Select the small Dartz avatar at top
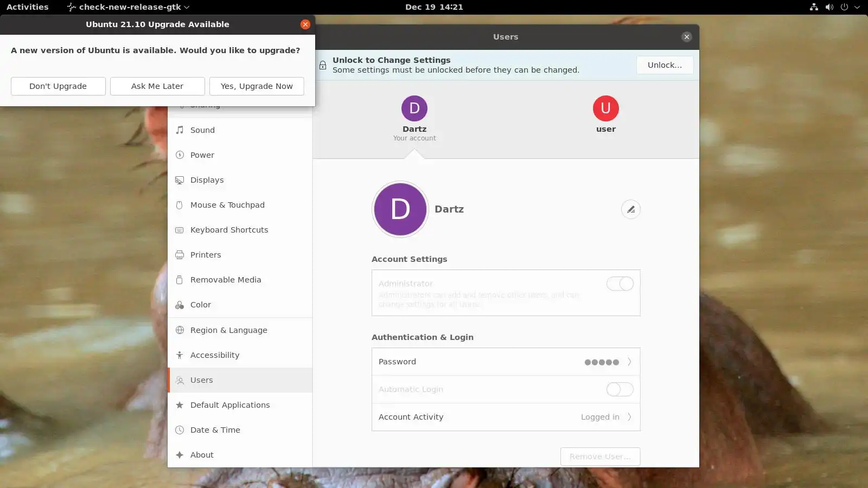This screenshot has width=868, height=488. (x=414, y=108)
